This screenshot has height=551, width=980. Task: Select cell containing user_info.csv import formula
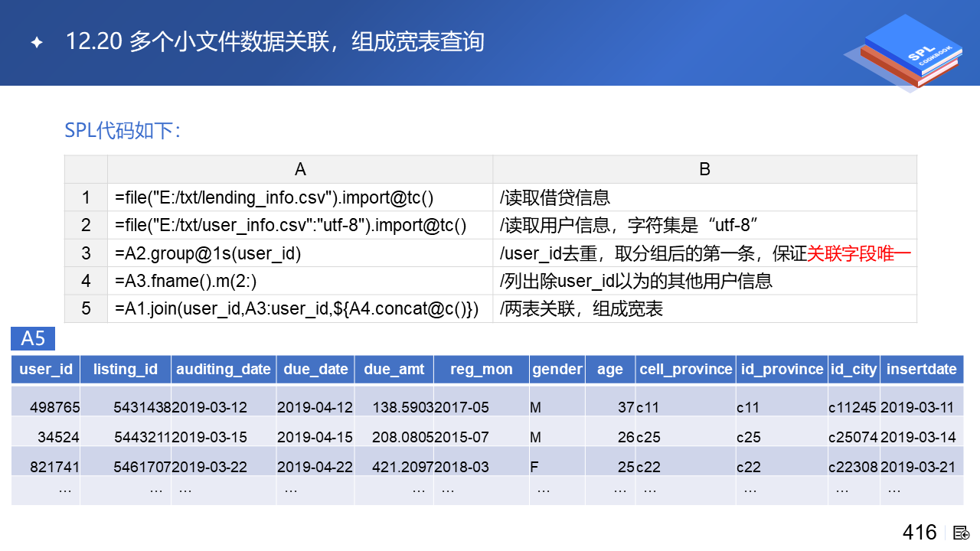pyautogui.click(x=299, y=225)
